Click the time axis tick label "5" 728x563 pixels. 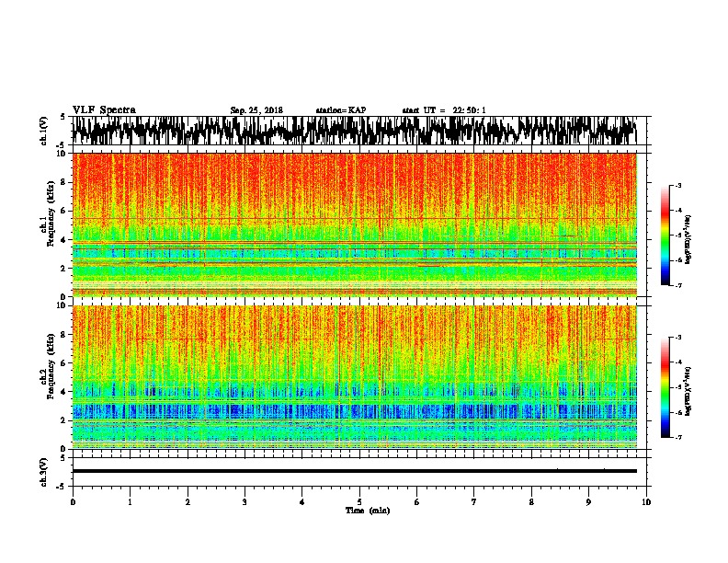359,502
